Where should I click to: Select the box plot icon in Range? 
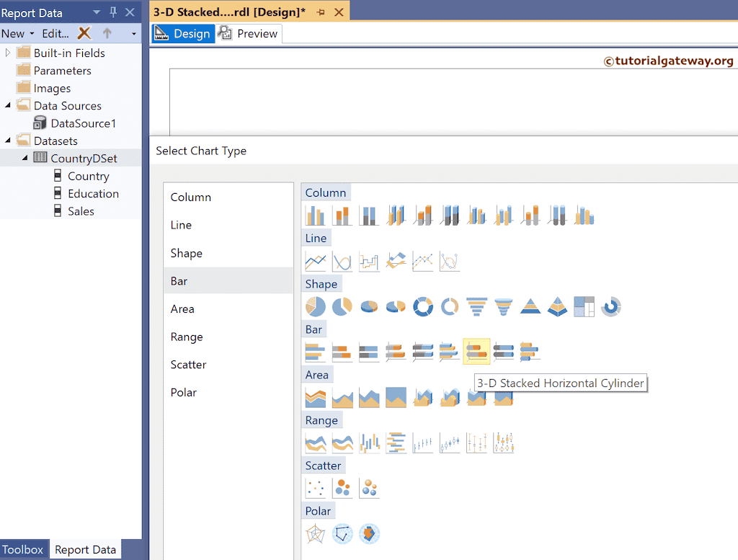tap(503, 443)
